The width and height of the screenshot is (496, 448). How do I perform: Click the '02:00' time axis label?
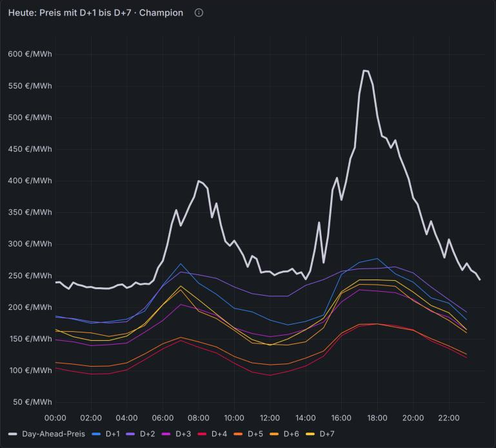91,418
